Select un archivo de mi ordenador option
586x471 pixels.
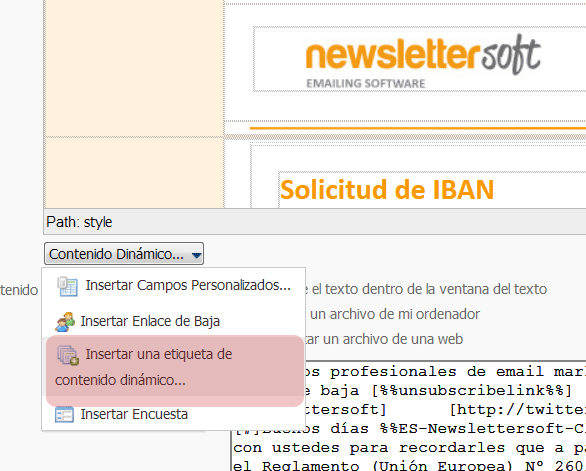coord(395,314)
